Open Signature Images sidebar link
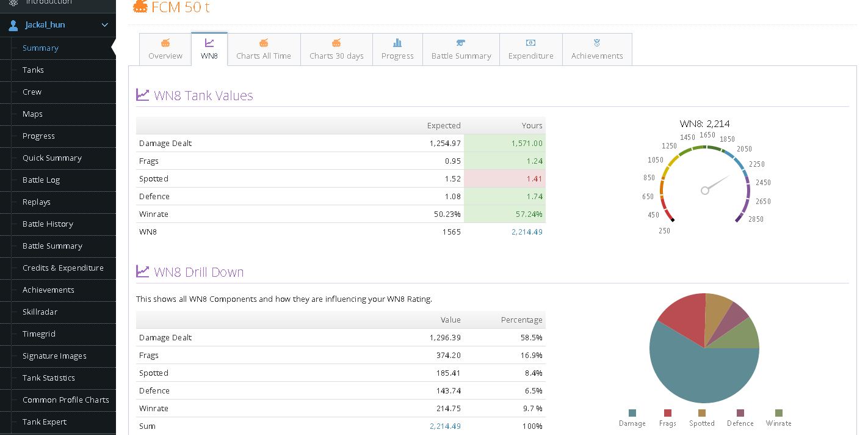 (x=54, y=356)
